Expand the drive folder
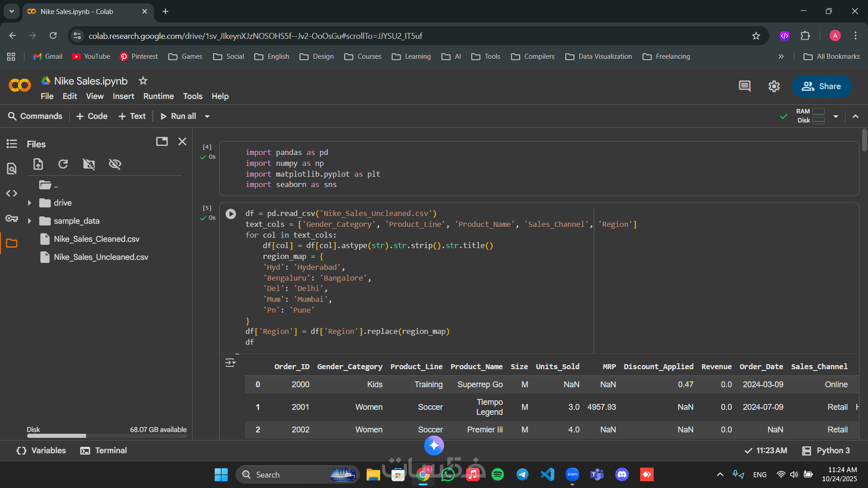Screen dimensions: 868x488 (x=29, y=203)
